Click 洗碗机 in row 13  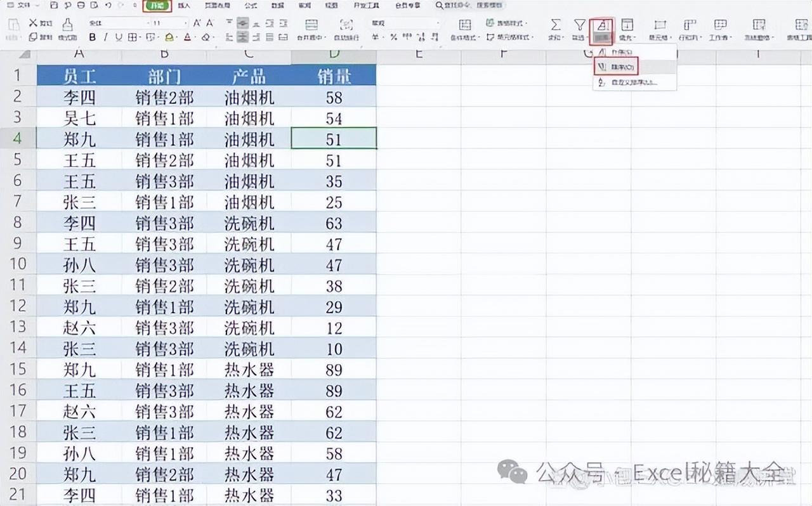pos(249,327)
